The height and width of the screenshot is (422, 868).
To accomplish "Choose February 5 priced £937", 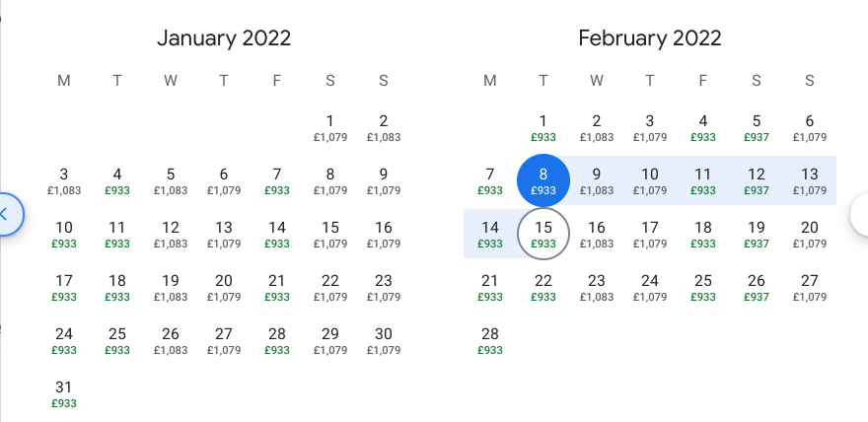I will [x=757, y=127].
